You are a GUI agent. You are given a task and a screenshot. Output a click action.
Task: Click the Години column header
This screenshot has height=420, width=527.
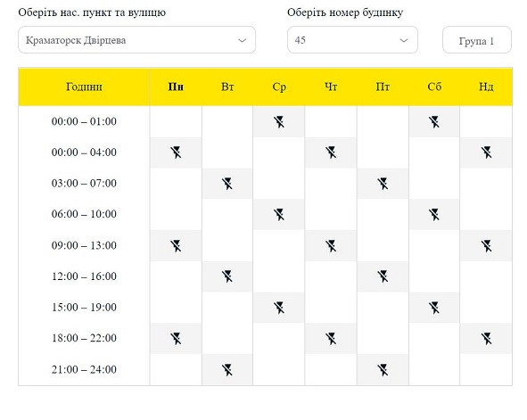[x=84, y=86]
